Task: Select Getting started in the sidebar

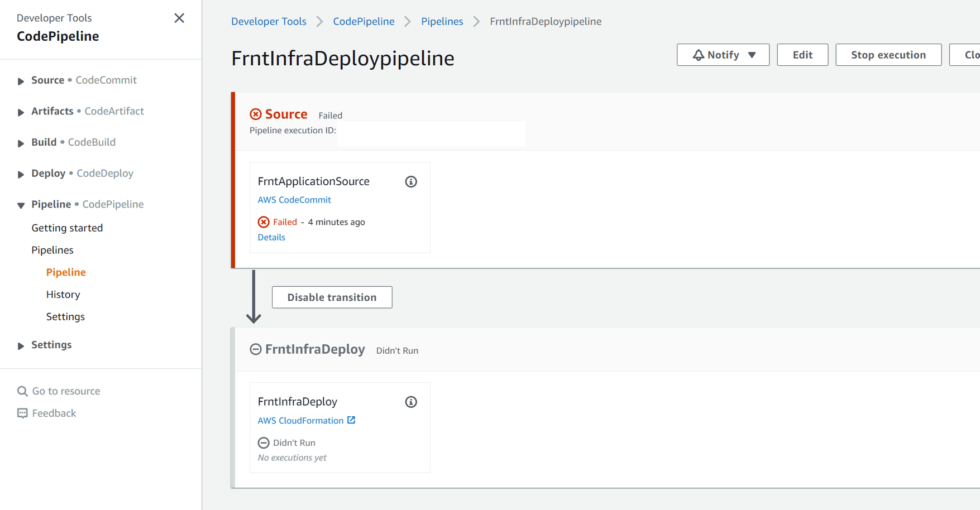Action: [67, 228]
